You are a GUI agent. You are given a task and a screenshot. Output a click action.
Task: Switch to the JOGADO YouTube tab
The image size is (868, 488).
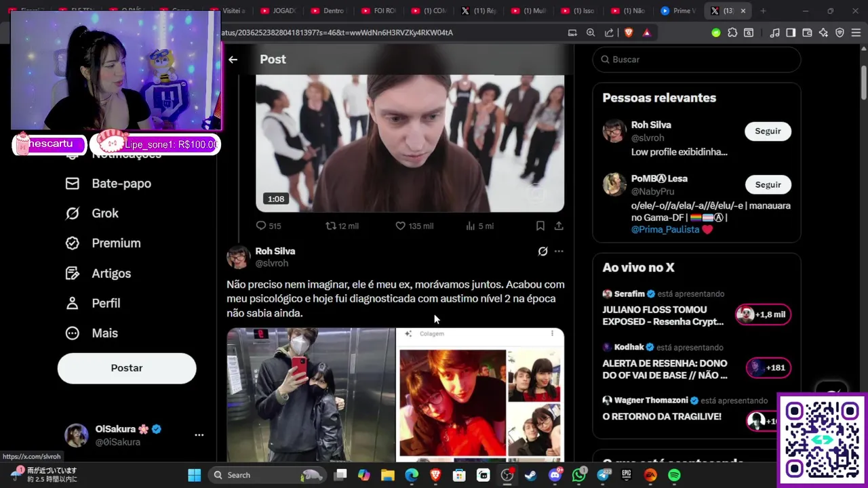tap(278, 11)
